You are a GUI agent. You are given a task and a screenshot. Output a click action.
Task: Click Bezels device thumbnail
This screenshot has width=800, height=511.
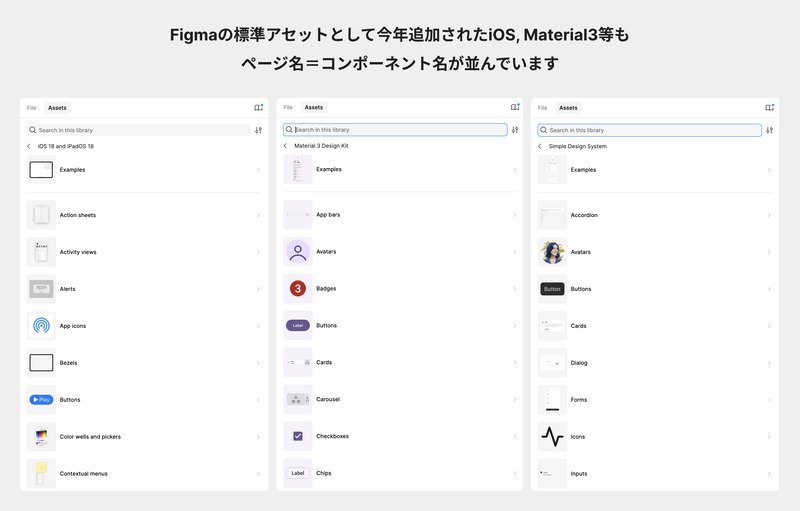coord(41,363)
